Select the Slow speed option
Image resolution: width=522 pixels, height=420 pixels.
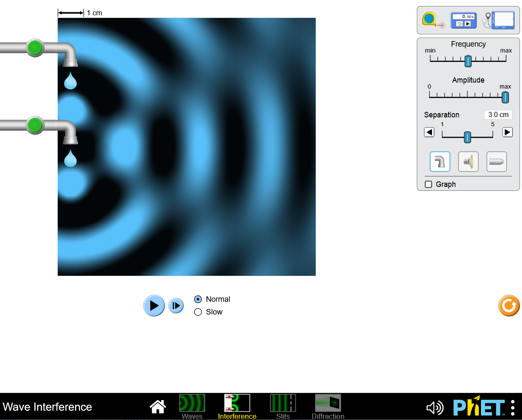[x=198, y=312]
